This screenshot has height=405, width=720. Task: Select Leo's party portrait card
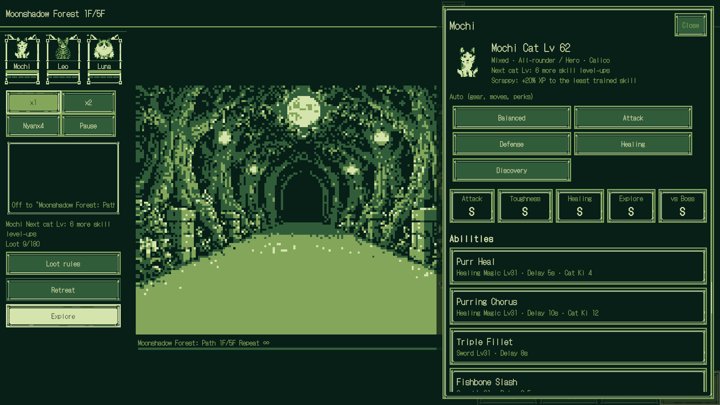63,59
